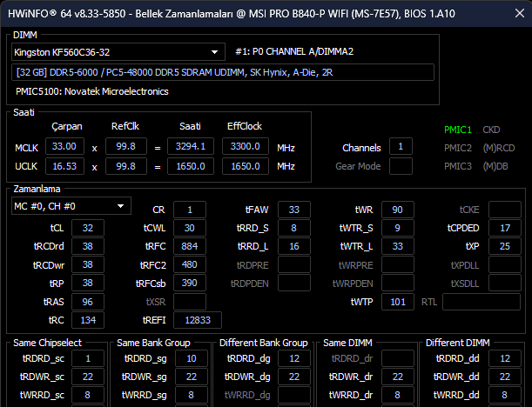Click the PMIC1 indicator label

458,130
